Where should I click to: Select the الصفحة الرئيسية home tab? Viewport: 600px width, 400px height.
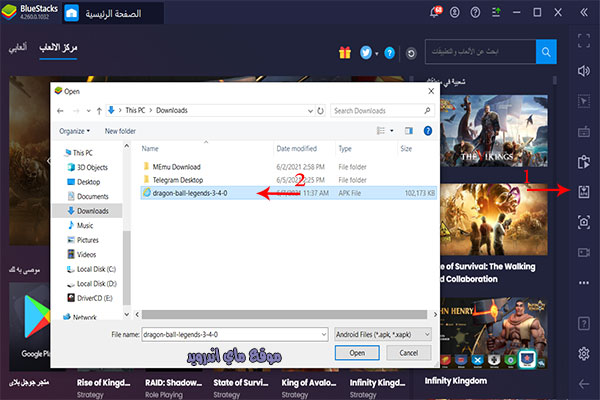click(x=113, y=13)
